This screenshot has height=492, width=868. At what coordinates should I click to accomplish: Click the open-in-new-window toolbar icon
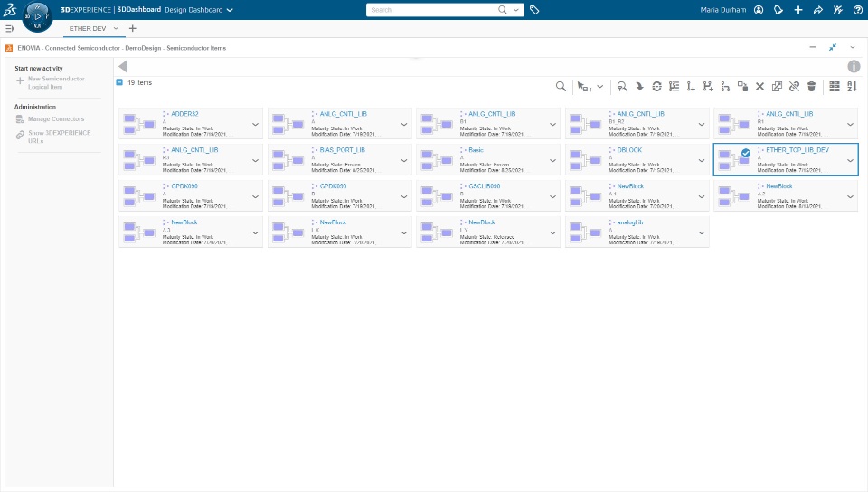click(778, 86)
